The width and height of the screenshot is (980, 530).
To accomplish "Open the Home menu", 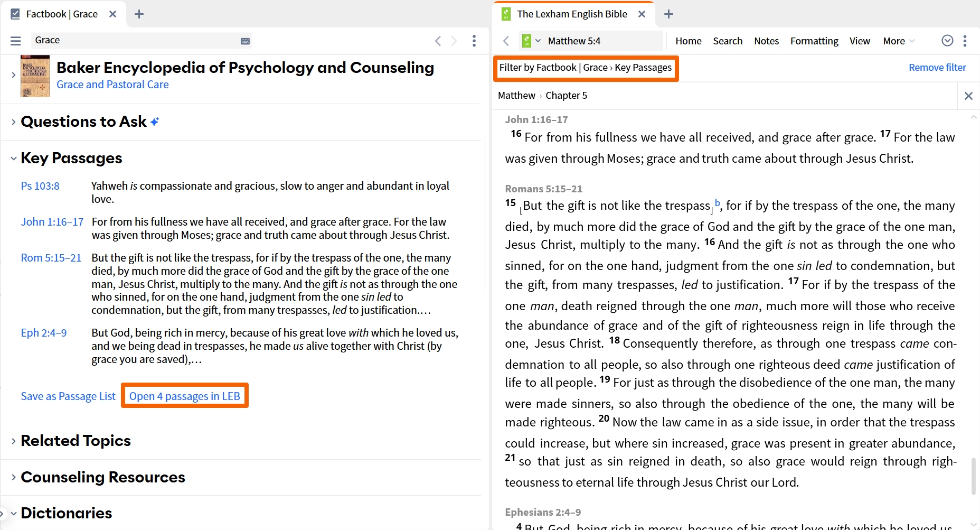I will (689, 41).
